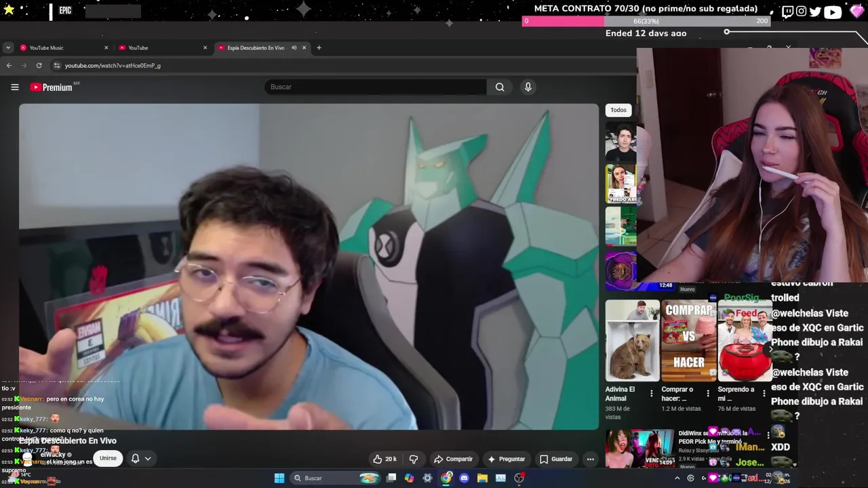Image resolution: width=868 pixels, height=488 pixels.
Task: Open File Explorer from the taskbar
Action: (482, 478)
